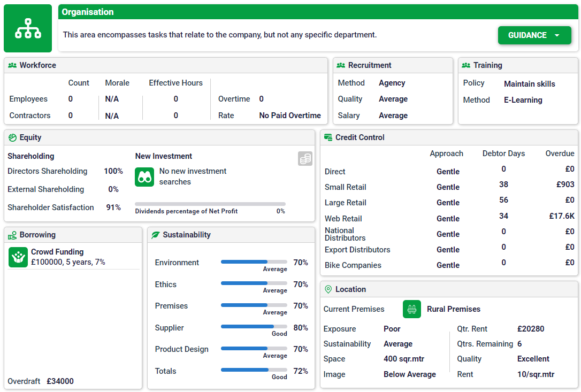The width and height of the screenshot is (581, 392).
Task: Click the Sustainability leaf icon
Action: pyautogui.click(x=156, y=235)
